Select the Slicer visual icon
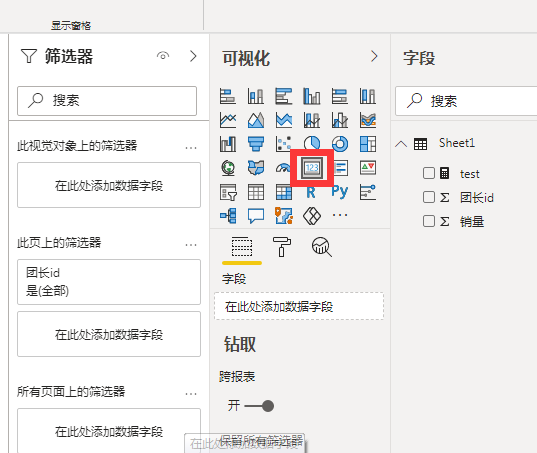537x453 pixels. coord(228,192)
